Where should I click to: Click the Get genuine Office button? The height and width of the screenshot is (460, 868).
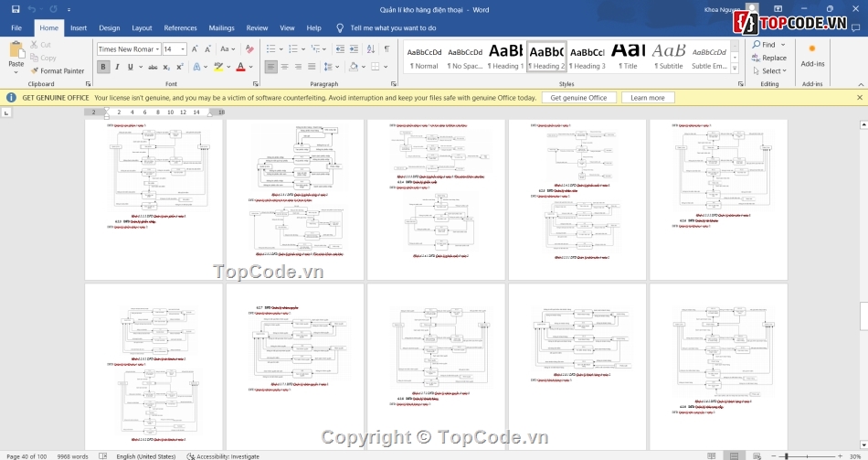click(x=578, y=98)
